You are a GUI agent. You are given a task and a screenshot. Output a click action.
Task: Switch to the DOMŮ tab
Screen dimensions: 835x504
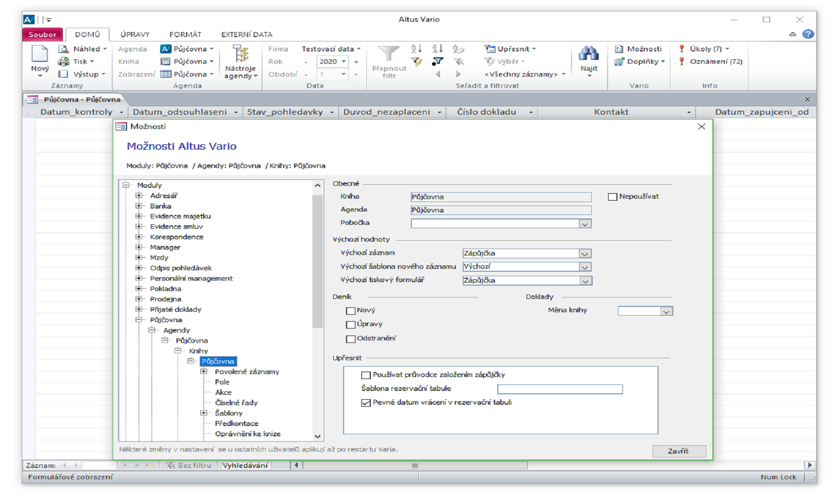tap(88, 35)
